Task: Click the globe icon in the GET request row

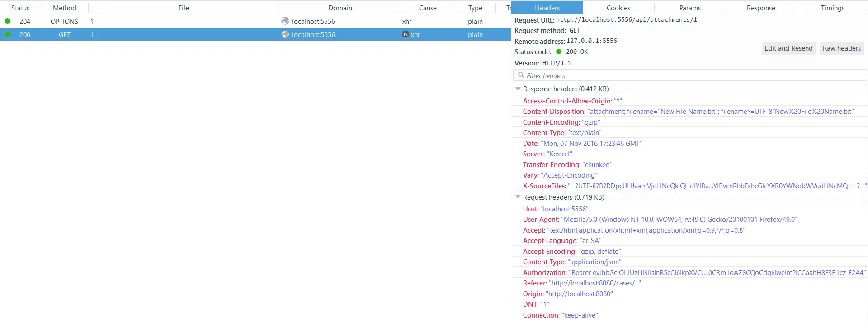Action: 285,34
